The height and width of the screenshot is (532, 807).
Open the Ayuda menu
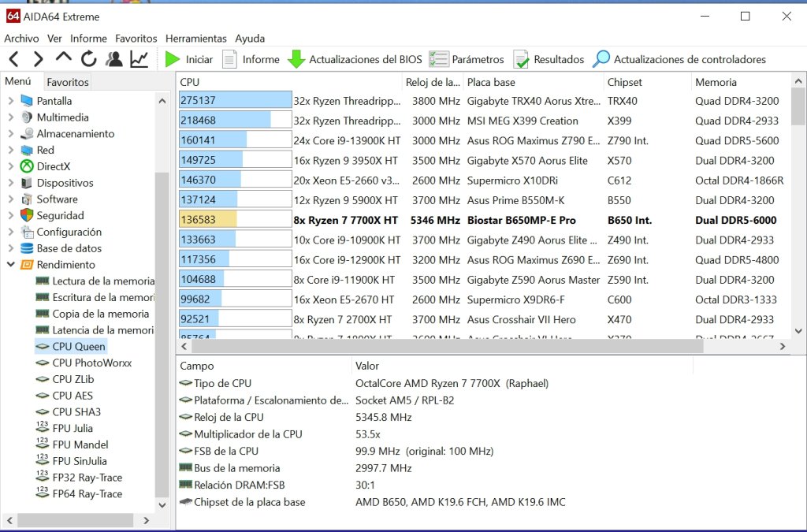[x=250, y=38]
